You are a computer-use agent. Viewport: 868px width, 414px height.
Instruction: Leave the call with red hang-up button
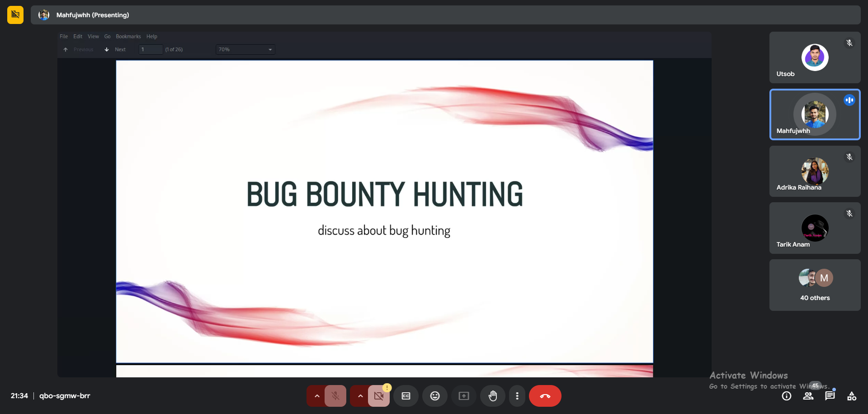tap(545, 396)
